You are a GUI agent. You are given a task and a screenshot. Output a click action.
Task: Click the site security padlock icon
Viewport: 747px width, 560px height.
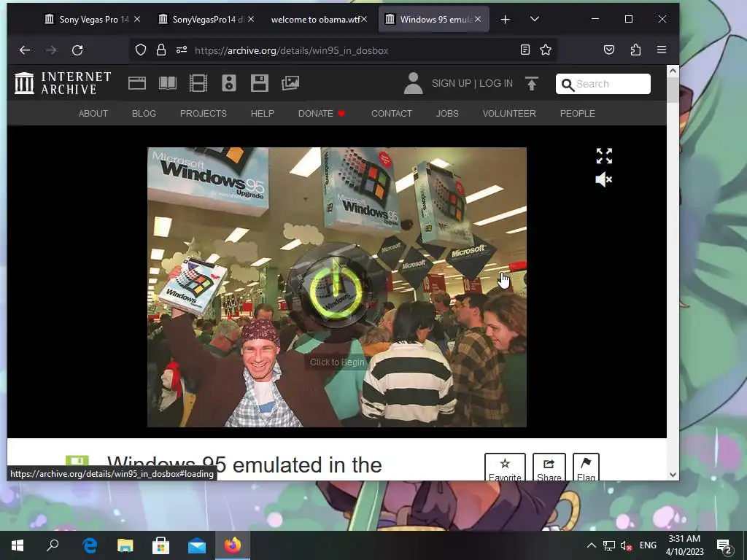(x=161, y=50)
